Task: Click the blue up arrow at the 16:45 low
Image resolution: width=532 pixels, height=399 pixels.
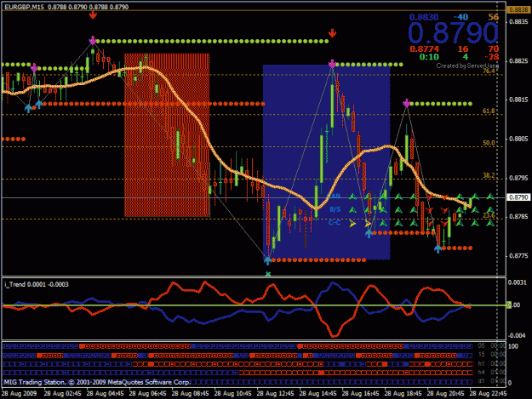Action: (369, 233)
